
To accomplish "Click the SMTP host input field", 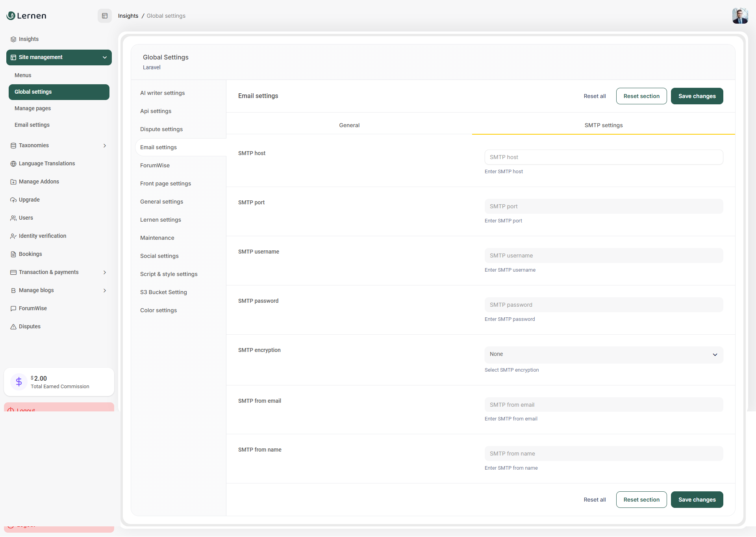I will 604,157.
